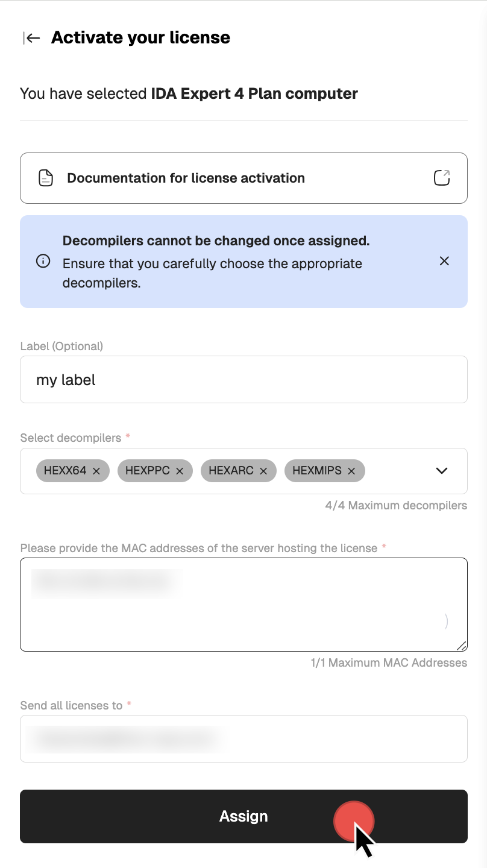Screen dimensions: 487x868
Task: Click the back arrow icon beside the title
Action: coord(31,38)
